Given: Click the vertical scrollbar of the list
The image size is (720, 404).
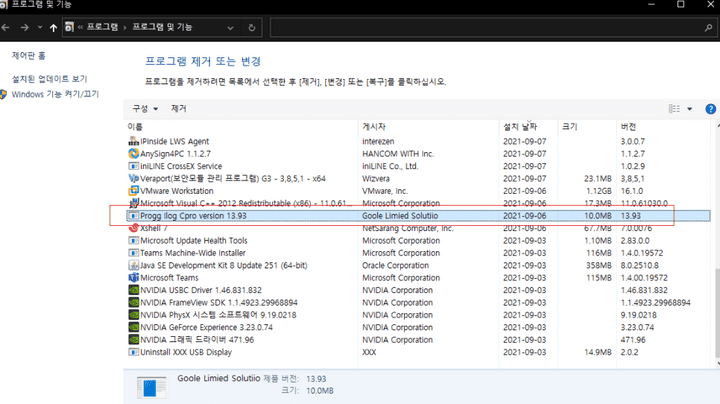Looking at the screenshot, I should pos(717,312).
